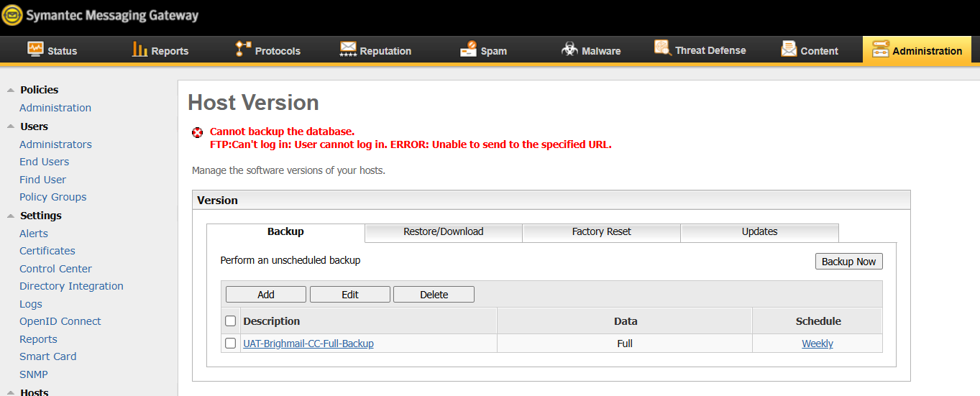Click the Status monitor icon

[x=35, y=49]
